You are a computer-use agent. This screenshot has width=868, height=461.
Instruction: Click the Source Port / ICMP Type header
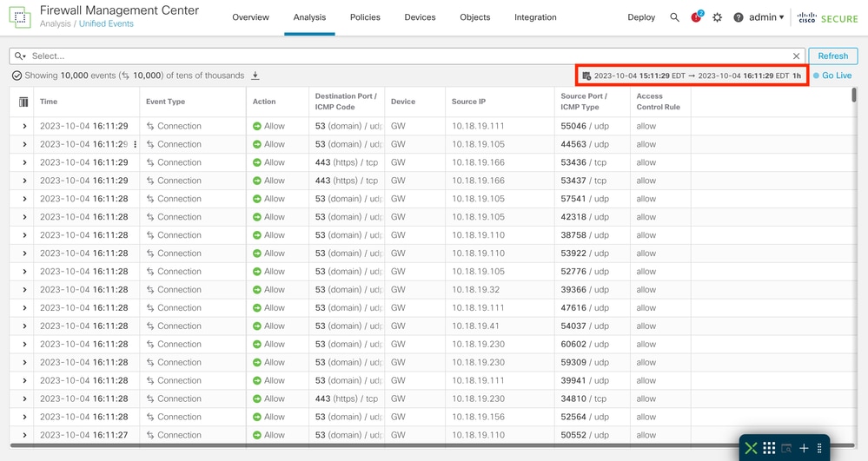(584, 102)
